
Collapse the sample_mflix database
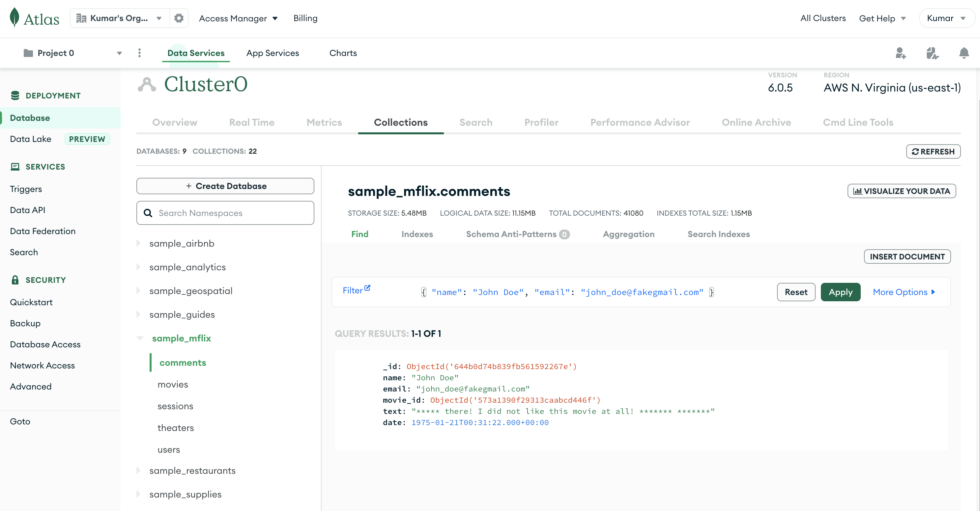(x=140, y=338)
